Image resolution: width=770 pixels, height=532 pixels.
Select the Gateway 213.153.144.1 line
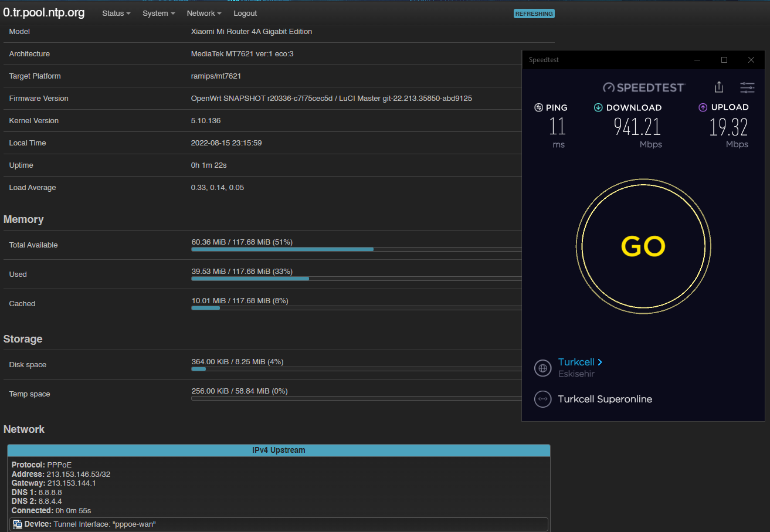(x=54, y=483)
